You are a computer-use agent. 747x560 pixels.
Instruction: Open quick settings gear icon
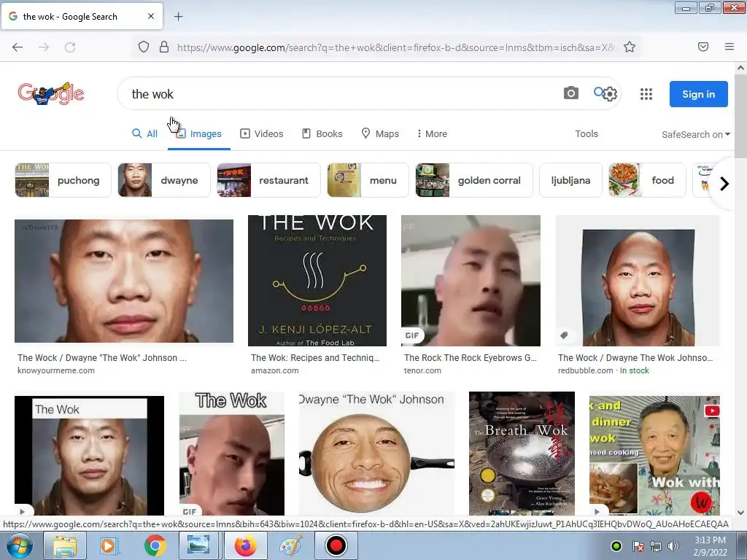point(611,94)
